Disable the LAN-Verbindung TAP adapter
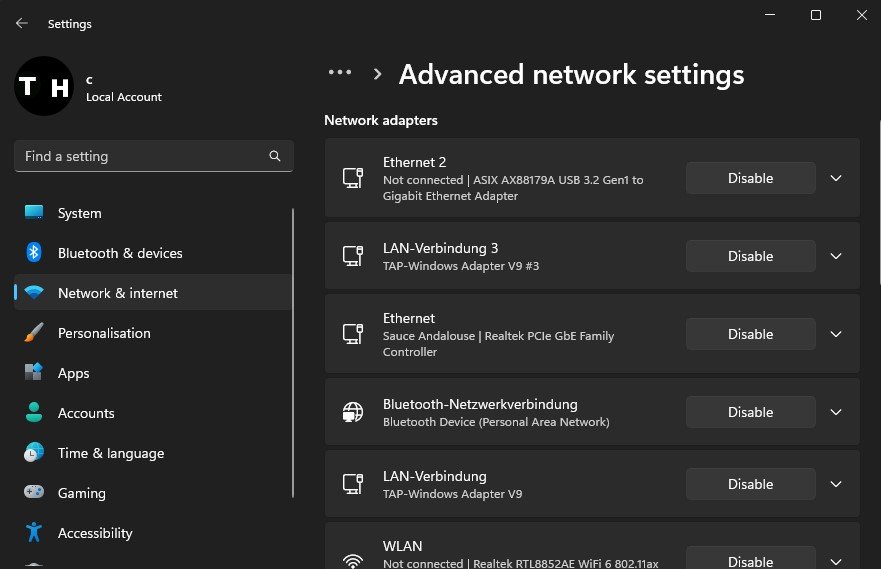This screenshot has width=881, height=569. pyautogui.click(x=750, y=484)
